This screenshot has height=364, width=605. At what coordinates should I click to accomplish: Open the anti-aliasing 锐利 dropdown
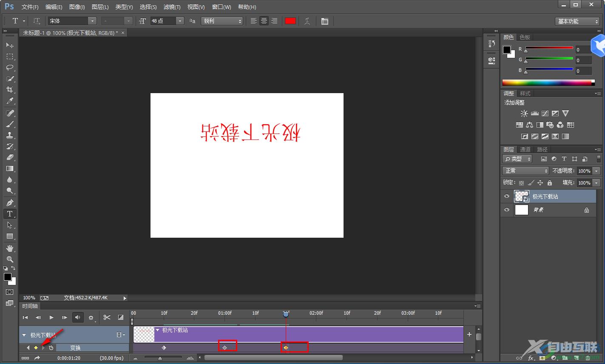[222, 21]
